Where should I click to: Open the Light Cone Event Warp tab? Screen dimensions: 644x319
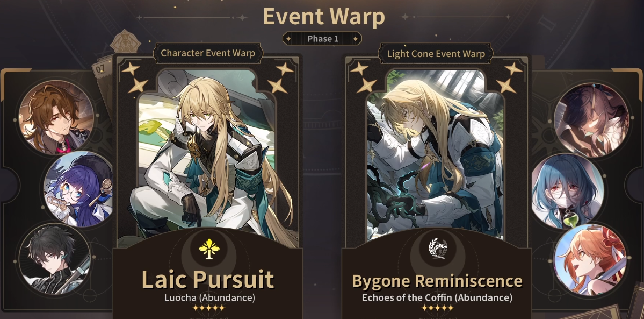[x=436, y=53]
